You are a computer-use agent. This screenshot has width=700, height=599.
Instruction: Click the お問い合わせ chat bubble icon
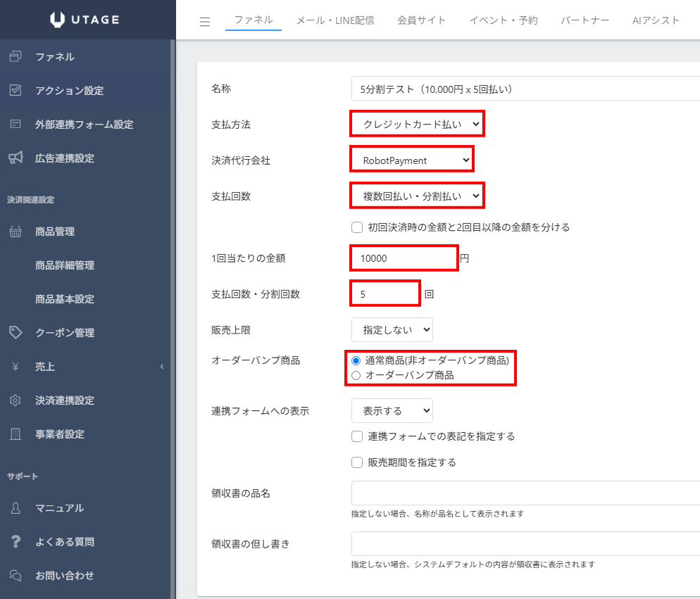coord(15,575)
